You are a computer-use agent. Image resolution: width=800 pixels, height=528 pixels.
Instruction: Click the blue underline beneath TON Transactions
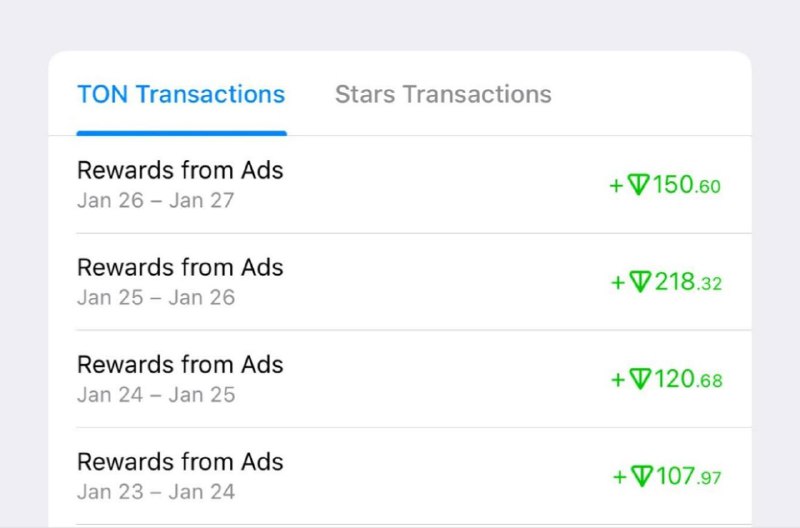(181, 132)
